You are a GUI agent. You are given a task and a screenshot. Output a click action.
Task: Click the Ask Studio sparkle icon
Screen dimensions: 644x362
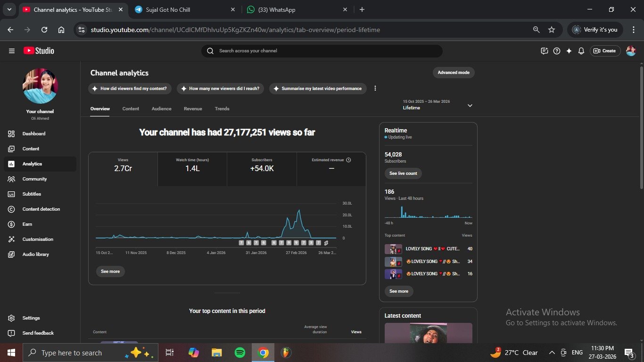tap(569, 51)
